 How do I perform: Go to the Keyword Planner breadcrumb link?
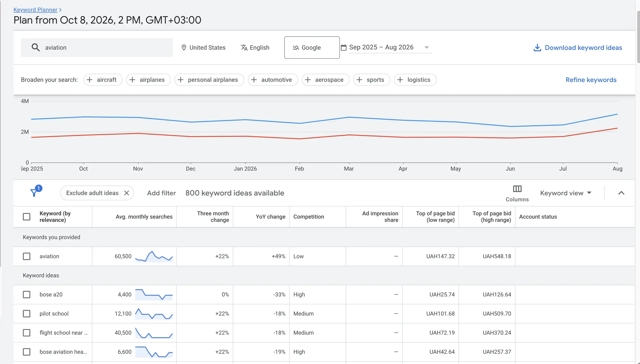pyautogui.click(x=35, y=10)
